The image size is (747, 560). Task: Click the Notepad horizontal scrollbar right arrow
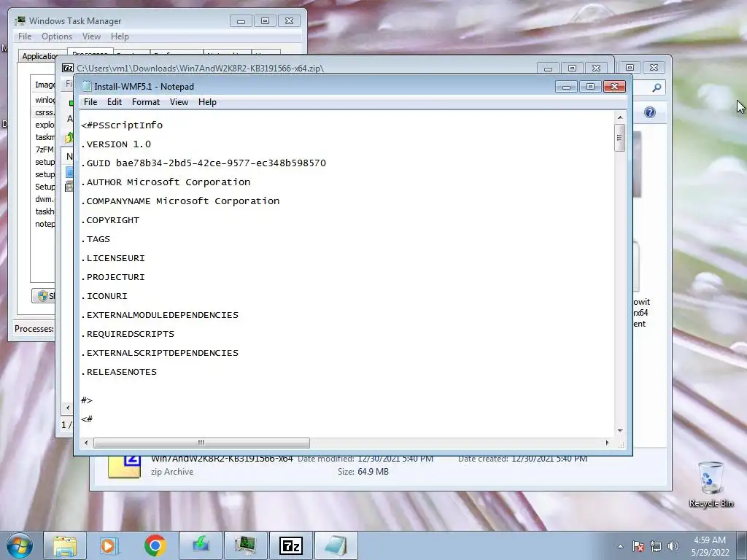pos(607,443)
